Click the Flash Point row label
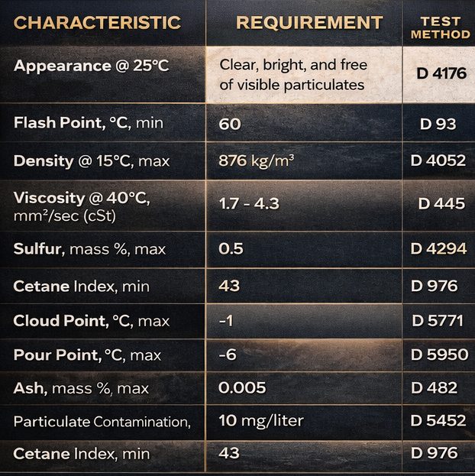This screenshot has height=476, width=475. 89,122
